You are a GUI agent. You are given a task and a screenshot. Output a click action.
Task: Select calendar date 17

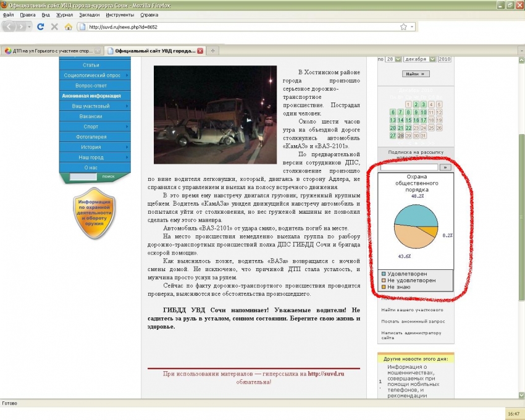point(423,120)
